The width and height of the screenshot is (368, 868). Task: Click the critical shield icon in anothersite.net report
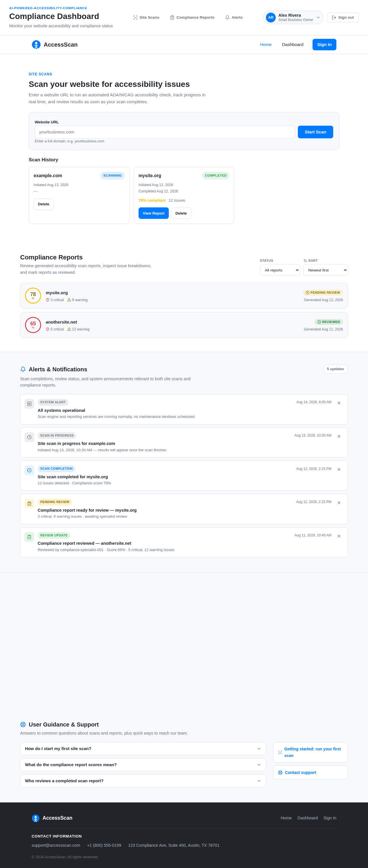pos(47,329)
